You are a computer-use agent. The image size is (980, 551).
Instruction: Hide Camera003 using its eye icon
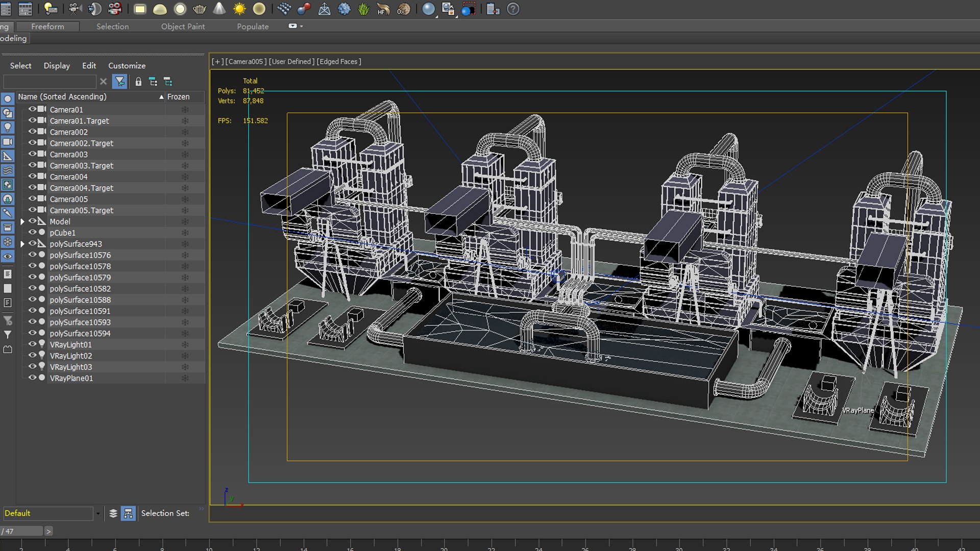pos(32,154)
